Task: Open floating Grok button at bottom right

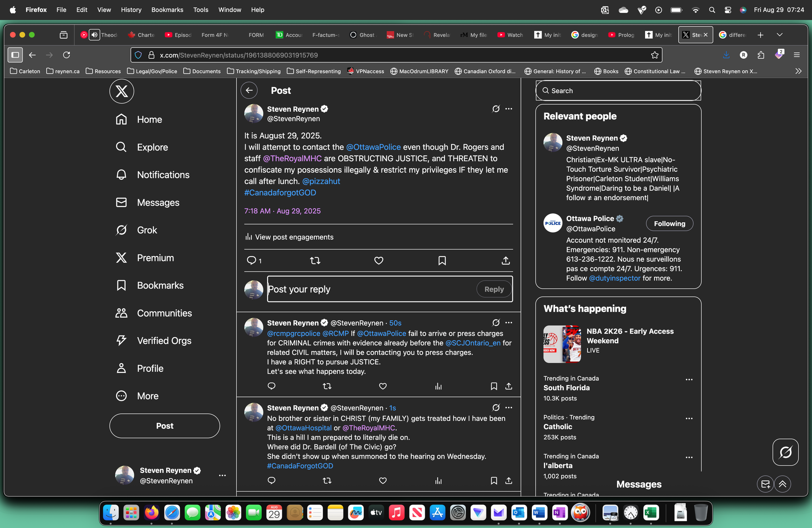Action: 786,452
